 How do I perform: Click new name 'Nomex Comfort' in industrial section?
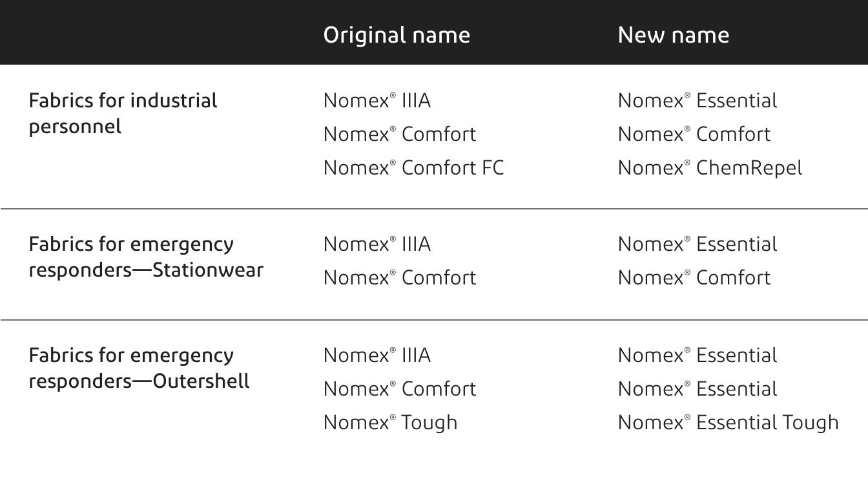coord(694,134)
